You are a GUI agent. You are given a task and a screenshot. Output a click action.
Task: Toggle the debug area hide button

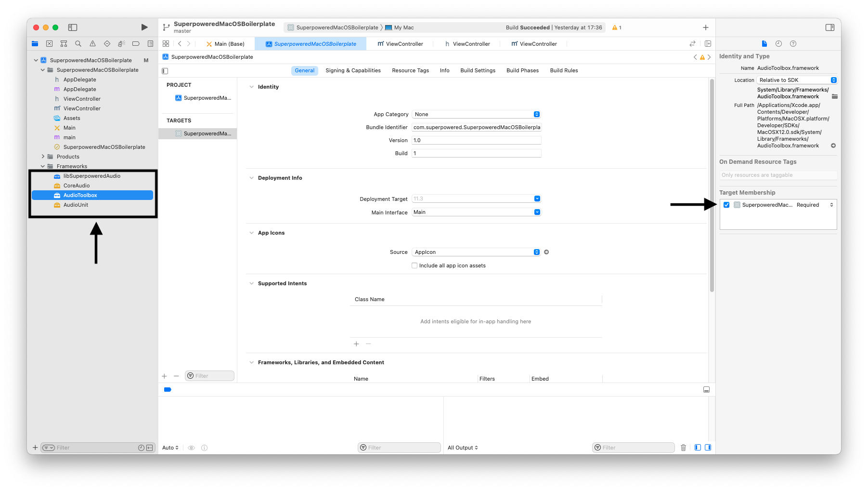click(706, 389)
